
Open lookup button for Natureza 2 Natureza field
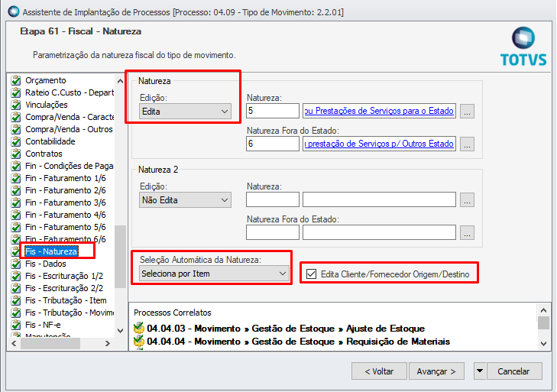(467, 200)
